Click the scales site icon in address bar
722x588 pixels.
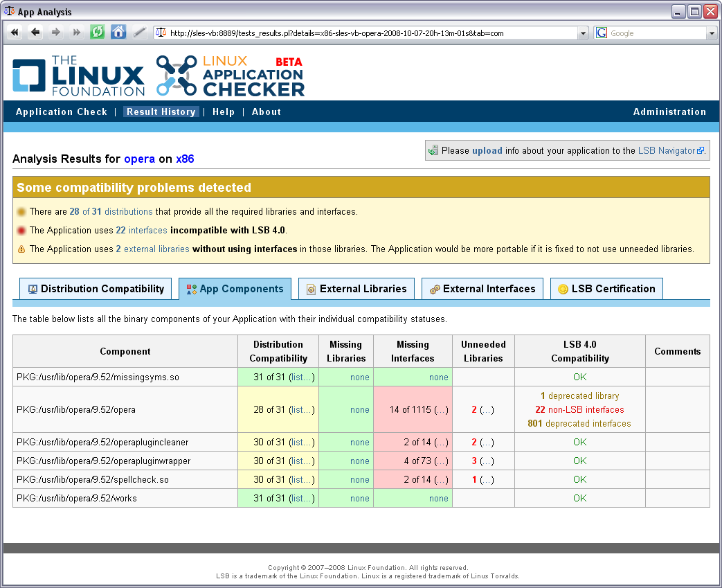pos(161,33)
